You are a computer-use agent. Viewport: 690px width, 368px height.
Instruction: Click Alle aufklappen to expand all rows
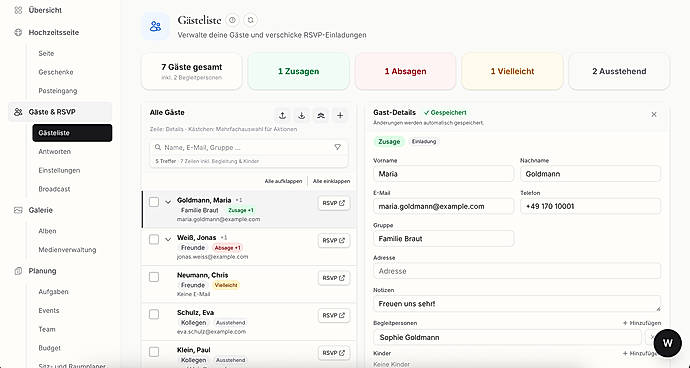click(283, 181)
